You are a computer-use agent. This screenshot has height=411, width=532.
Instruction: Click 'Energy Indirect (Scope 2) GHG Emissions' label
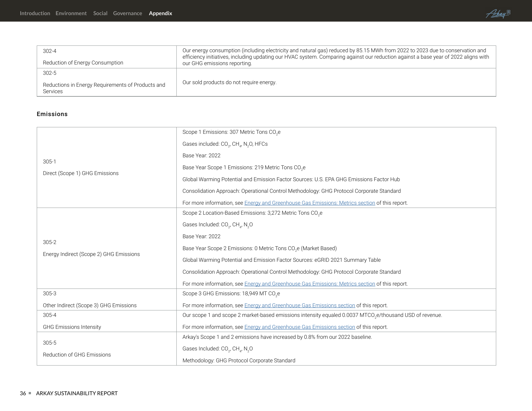tap(91, 254)
